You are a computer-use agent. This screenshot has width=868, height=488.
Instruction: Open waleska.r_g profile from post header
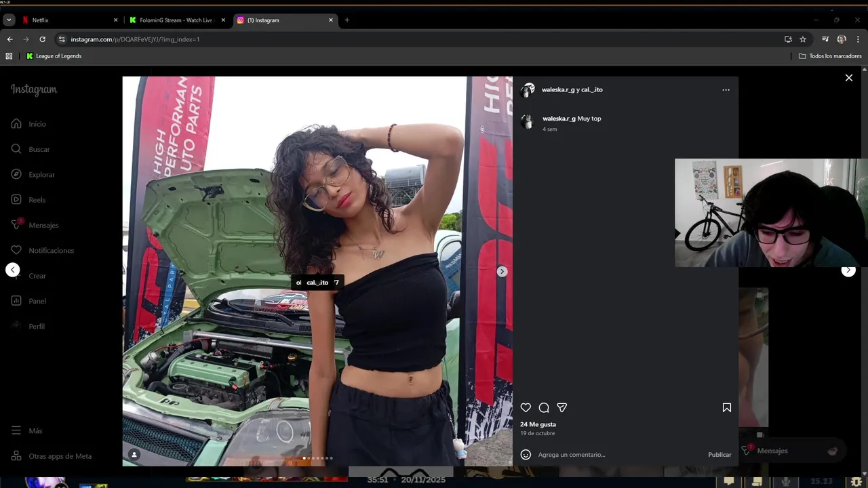coord(558,89)
